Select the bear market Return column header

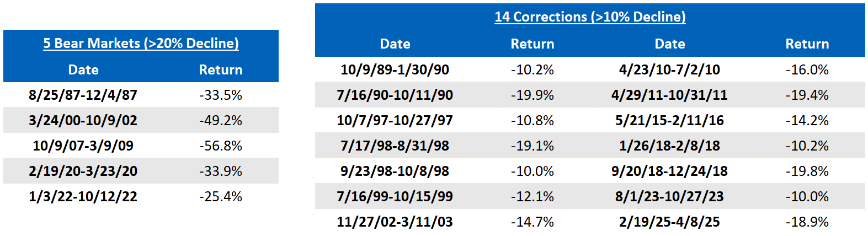(x=221, y=69)
